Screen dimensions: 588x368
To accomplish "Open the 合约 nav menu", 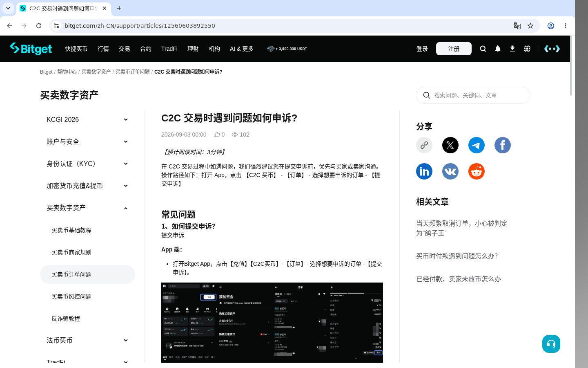I will 146,49.
